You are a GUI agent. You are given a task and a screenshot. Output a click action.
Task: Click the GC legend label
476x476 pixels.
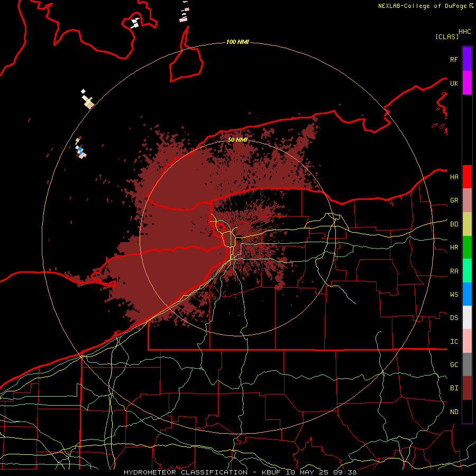pos(454,364)
